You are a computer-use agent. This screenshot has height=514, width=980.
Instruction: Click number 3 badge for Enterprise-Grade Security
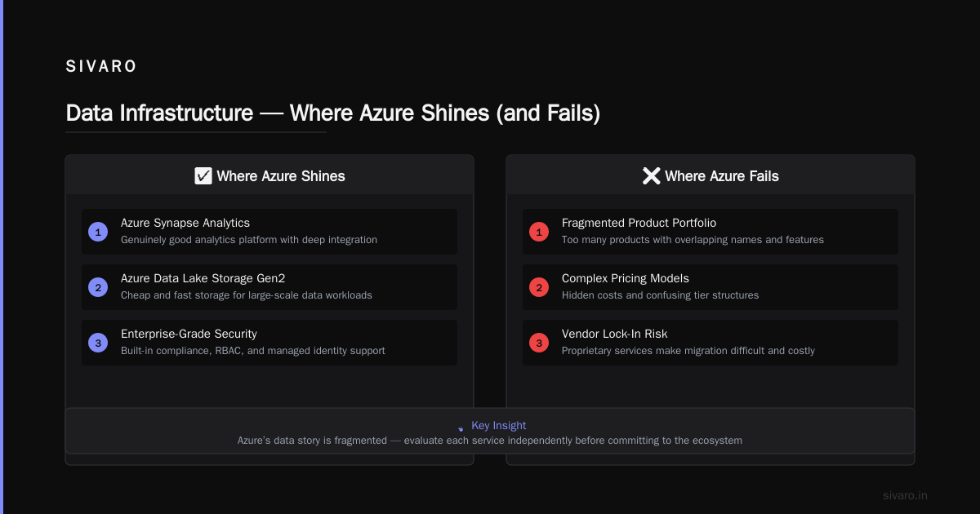coord(98,343)
